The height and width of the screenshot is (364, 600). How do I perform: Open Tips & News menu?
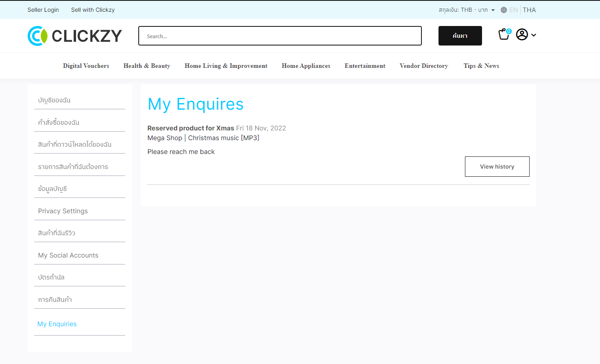click(x=481, y=66)
